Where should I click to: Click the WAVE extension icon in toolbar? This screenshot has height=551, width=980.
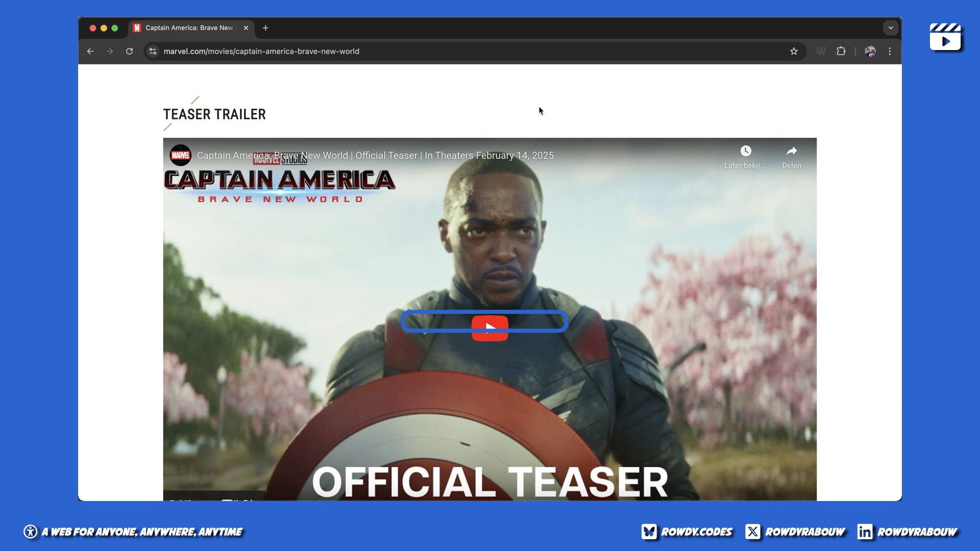point(821,51)
